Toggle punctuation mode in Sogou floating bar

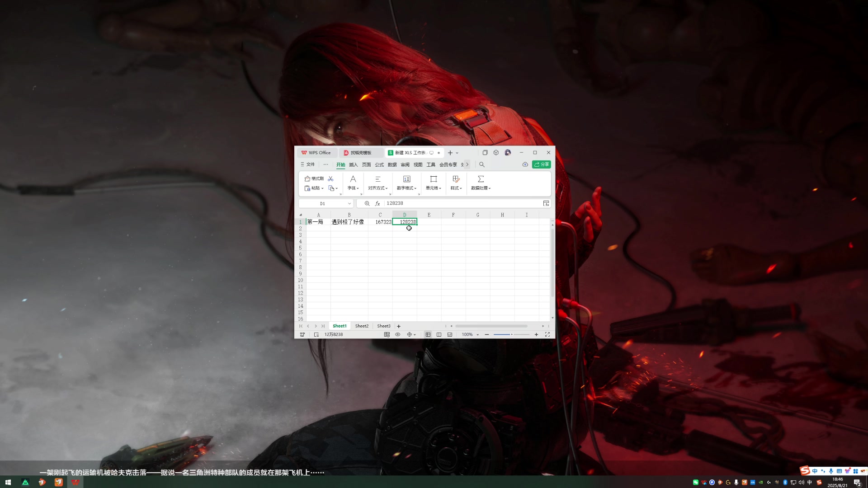pyautogui.click(x=823, y=471)
